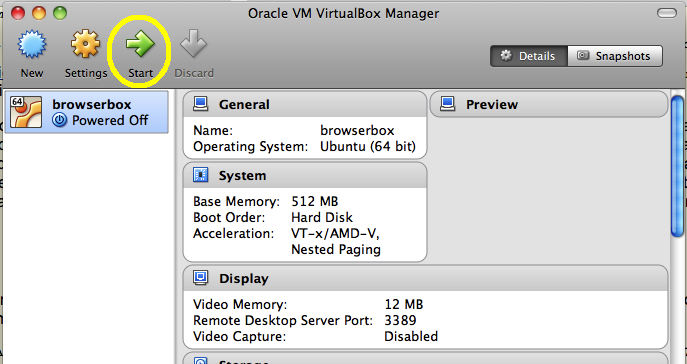Click the green zoom window button
687x364 pixels.
pyautogui.click(x=60, y=13)
